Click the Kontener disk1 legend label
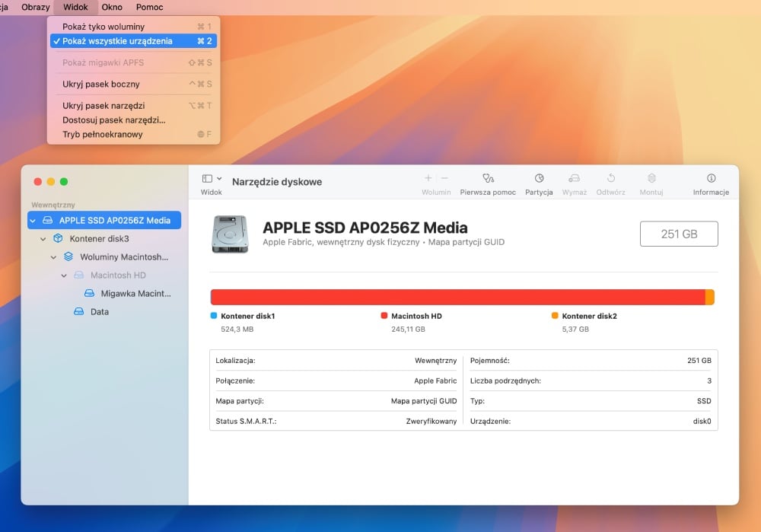Screen dimensions: 761x532 [x=247, y=316]
